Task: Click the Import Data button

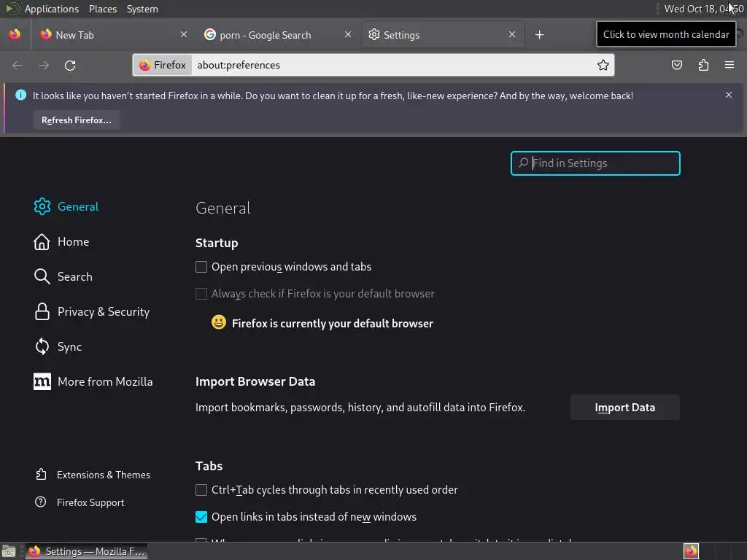Action: [624, 408]
